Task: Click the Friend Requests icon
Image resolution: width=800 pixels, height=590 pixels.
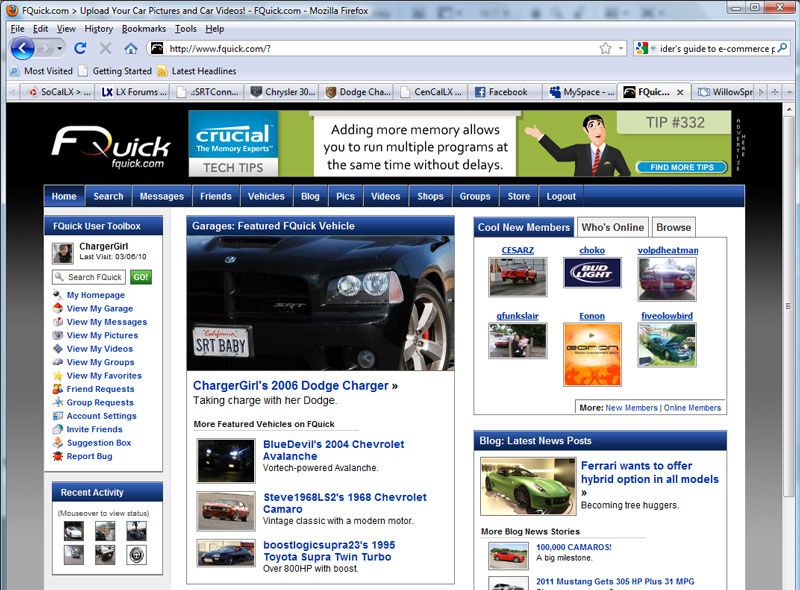Action: coord(58,388)
